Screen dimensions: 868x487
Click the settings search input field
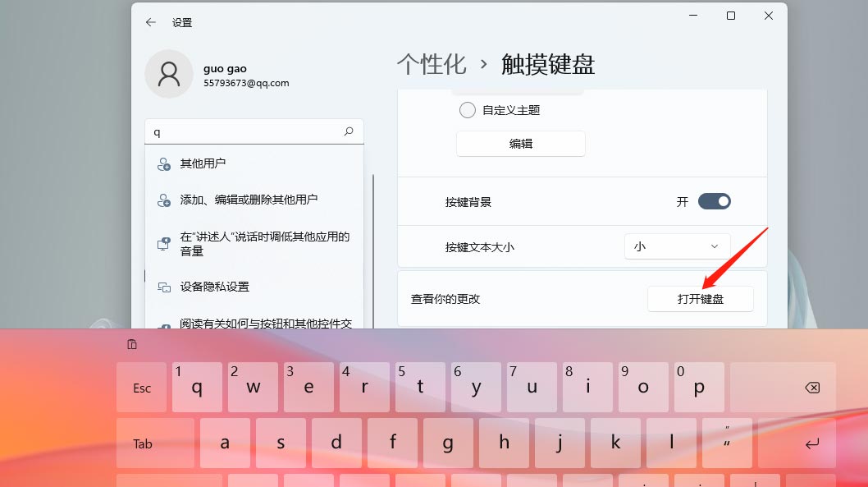(246, 131)
